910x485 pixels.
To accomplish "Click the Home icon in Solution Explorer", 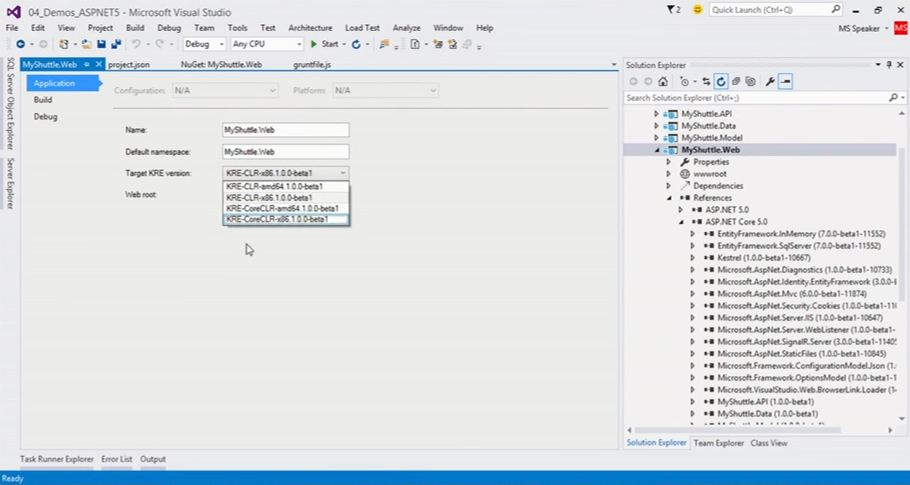I will coord(662,82).
